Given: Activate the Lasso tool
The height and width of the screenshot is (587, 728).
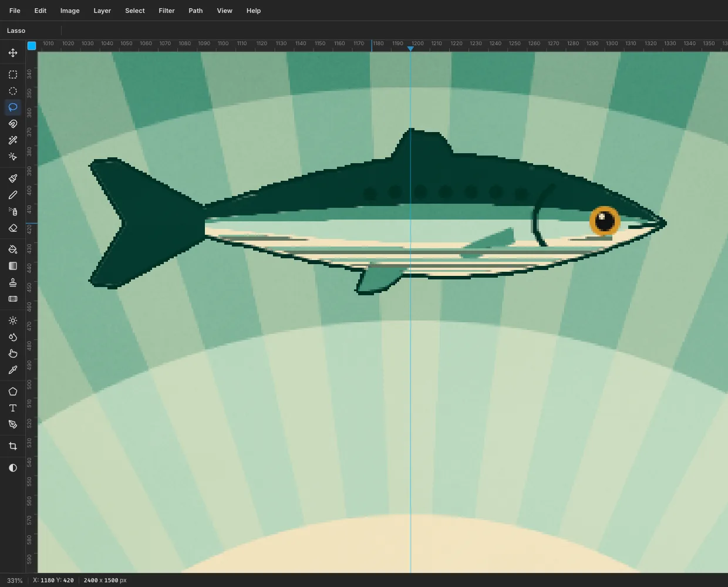Looking at the screenshot, I should point(13,107).
